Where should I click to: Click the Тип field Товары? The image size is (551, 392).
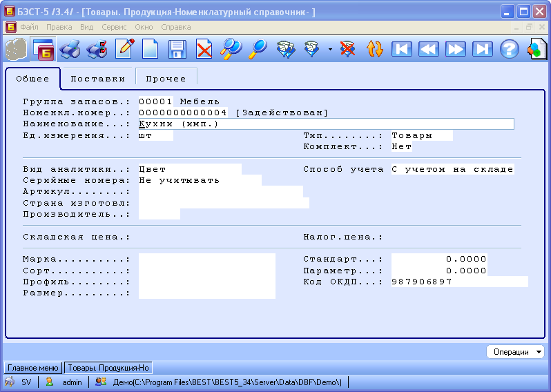422,135
